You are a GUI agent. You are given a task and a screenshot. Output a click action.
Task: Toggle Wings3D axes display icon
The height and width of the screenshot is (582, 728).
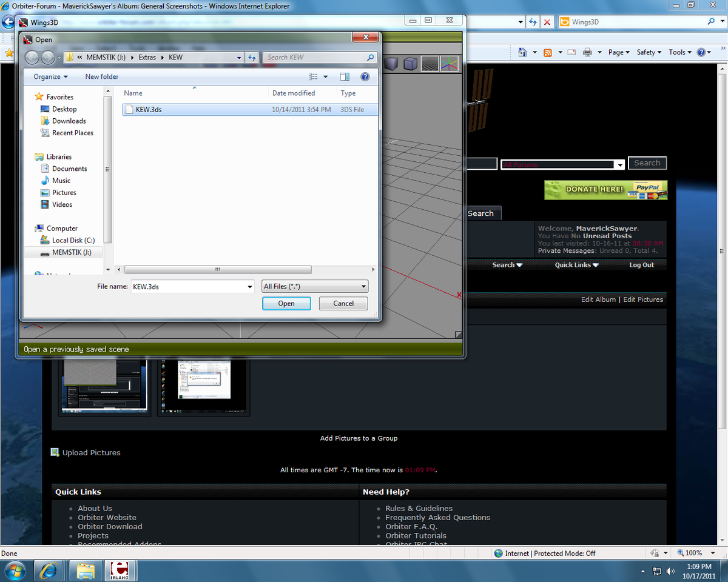pos(449,63)
